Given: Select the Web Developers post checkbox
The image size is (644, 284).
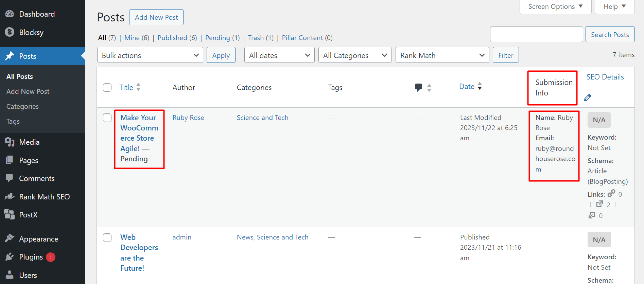Looking at the screenshot, I should click(x=107, y=237).
